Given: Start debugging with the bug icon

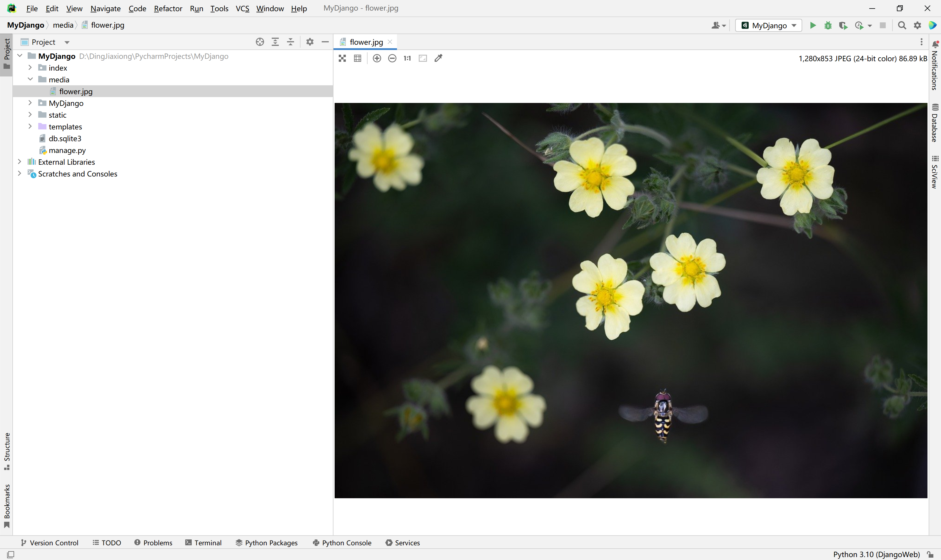Looking at the screenshot, I should pyautogui.click(x=828, y=25).
